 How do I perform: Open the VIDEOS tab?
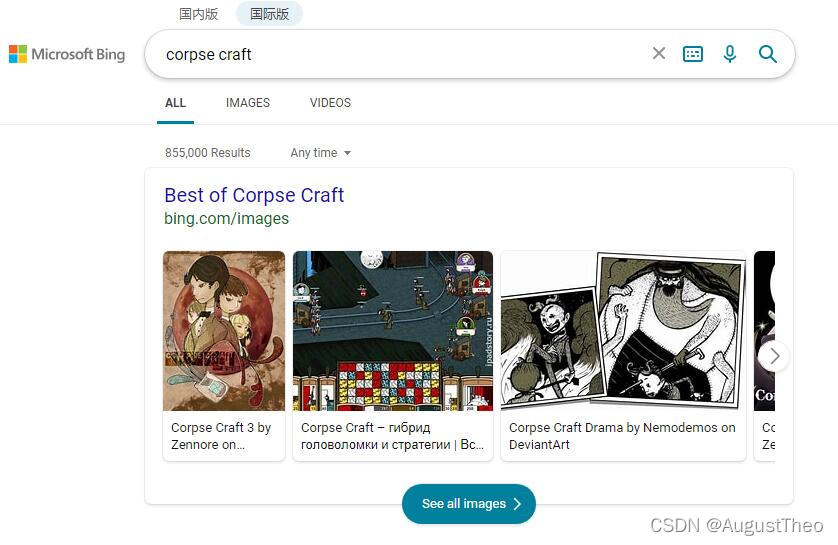pos(330,103)
